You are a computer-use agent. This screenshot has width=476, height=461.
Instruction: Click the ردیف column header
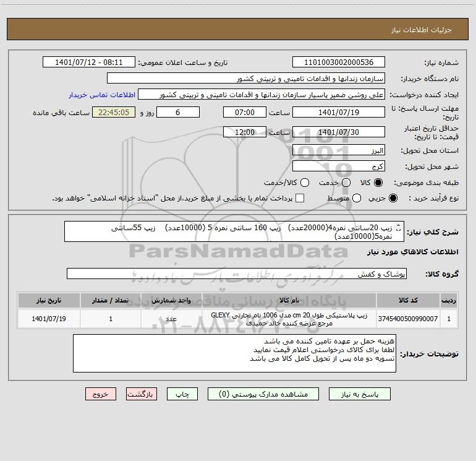click(x=449, y=301)
